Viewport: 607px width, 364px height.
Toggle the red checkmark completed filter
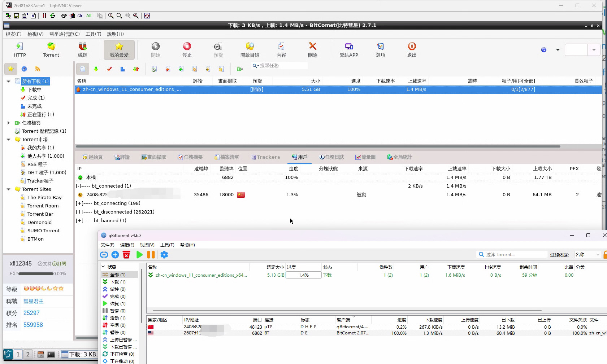(x=109, y=69)
